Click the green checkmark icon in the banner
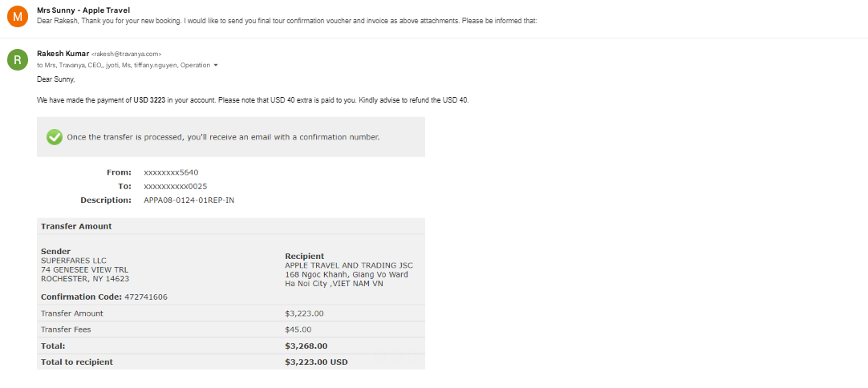The image size is (868, 388). (55, 137)
